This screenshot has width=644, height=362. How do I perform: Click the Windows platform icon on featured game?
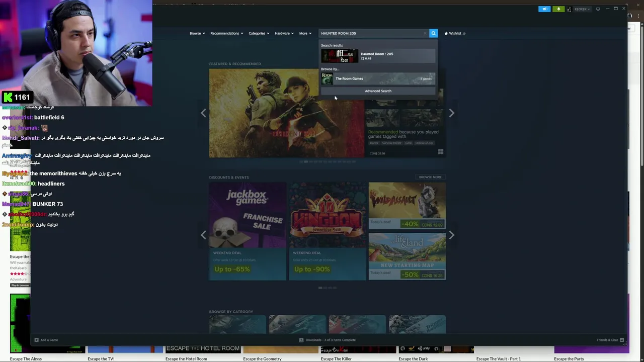[x=441, y=152]
